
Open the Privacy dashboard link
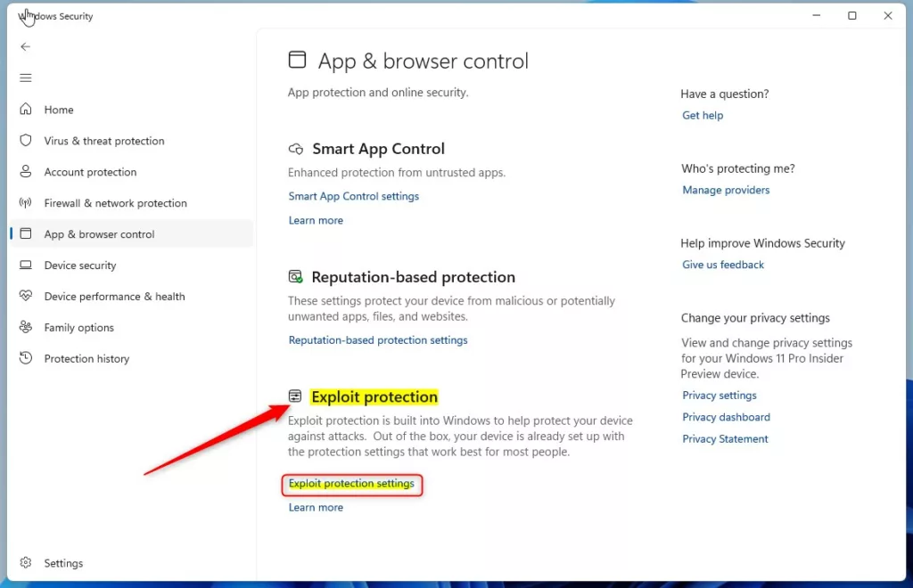click(x=726, y=417)
